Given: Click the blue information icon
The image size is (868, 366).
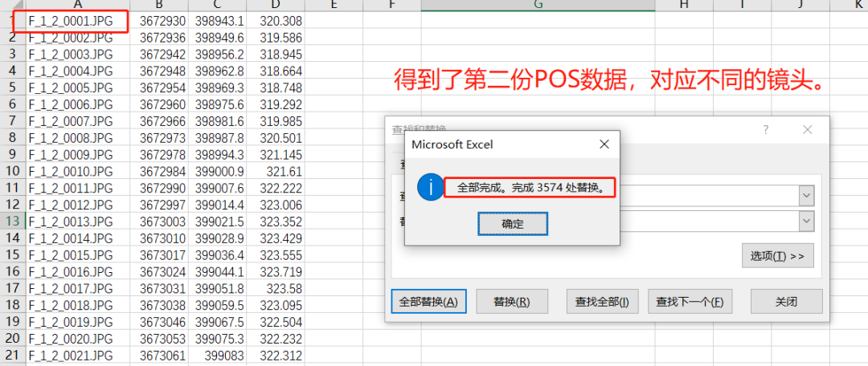Looking at the screenshot, I should pyautogui.click(x=429, y=188).
